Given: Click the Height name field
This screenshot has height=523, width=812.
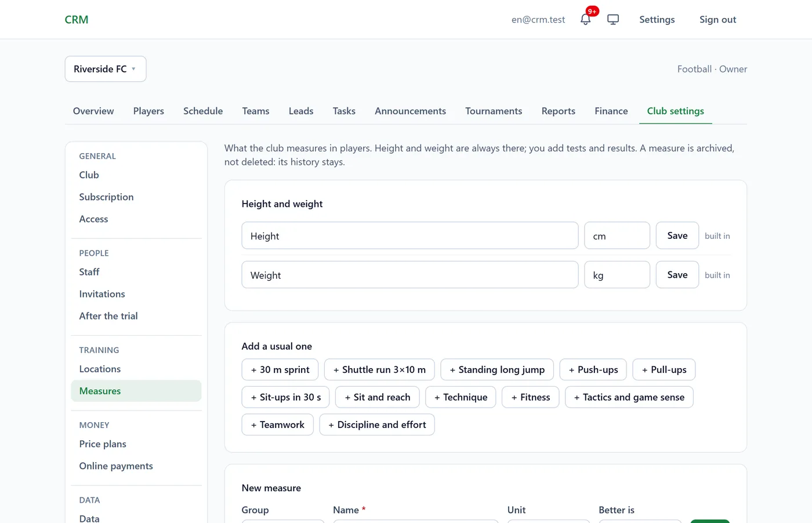Looking at the screenshot, I should (x=410, y=235).
